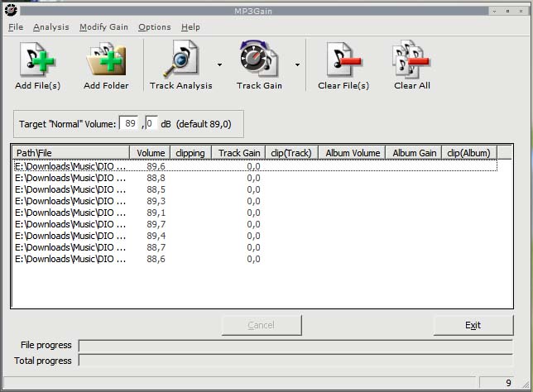Open the Analysis menu
Viewport: 533px width, 392px height.
point(51,27)
